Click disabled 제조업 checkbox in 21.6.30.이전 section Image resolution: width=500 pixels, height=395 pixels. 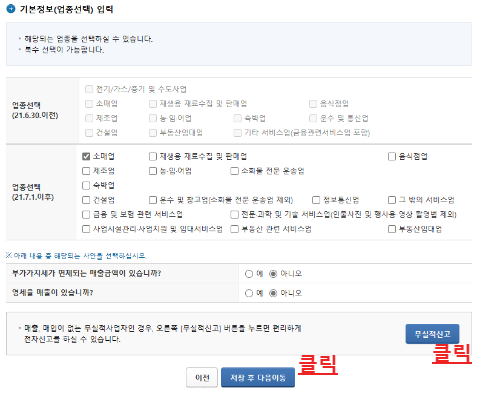[89, 118]
